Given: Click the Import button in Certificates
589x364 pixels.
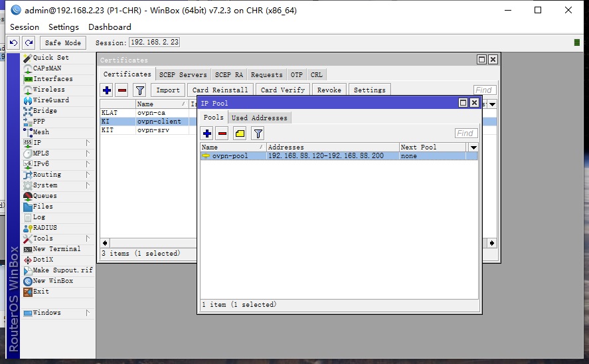Looking at the screenshot, I should pyautogui.click(x=167, y=90).
